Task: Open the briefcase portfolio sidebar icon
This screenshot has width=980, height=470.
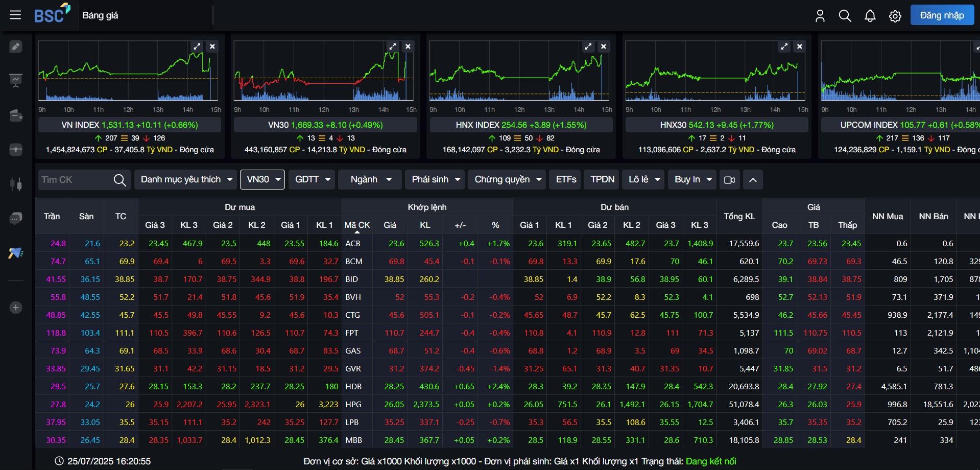Action: pyautogui.click(x=16, y=150)
